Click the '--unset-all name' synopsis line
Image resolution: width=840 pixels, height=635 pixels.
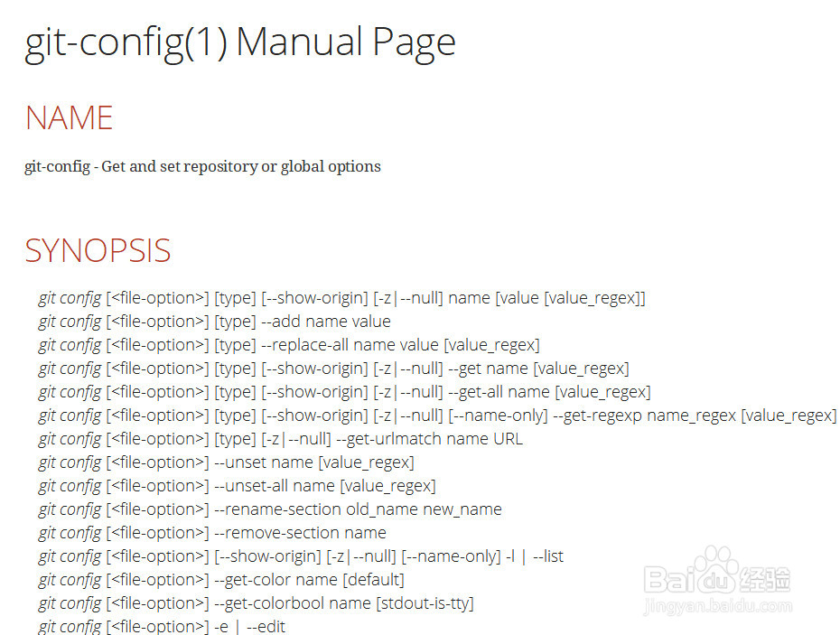coord(237,486)
